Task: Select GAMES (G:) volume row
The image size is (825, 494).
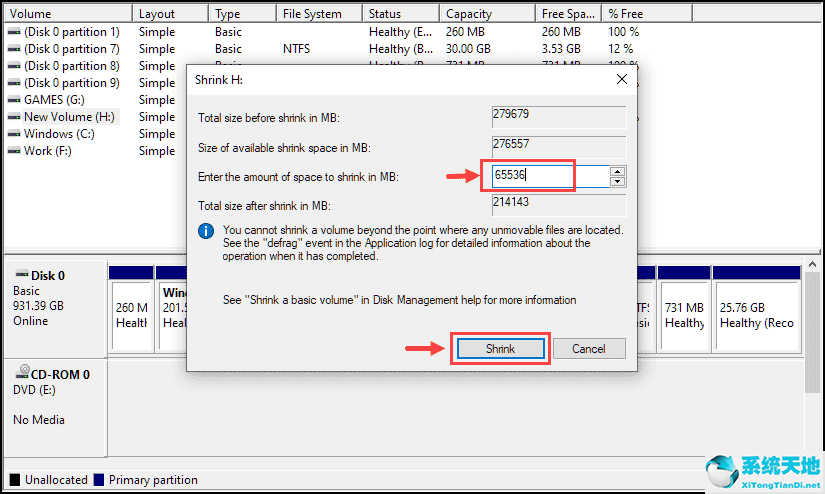Action: 57,100
